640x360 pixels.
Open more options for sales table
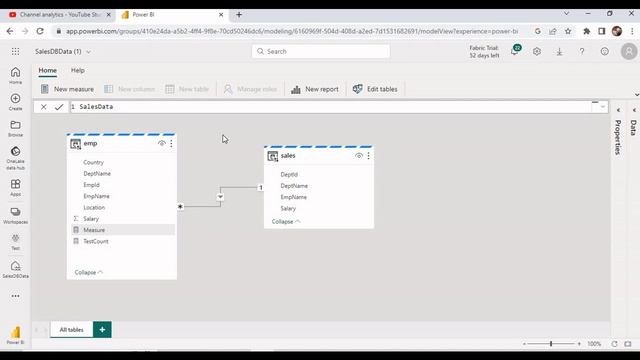(x=369, y=156)
